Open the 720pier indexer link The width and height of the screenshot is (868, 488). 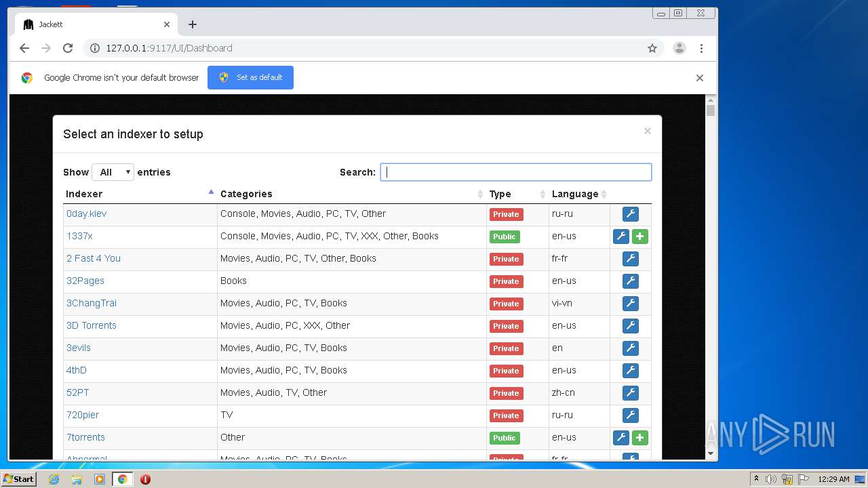coord(83,415)
